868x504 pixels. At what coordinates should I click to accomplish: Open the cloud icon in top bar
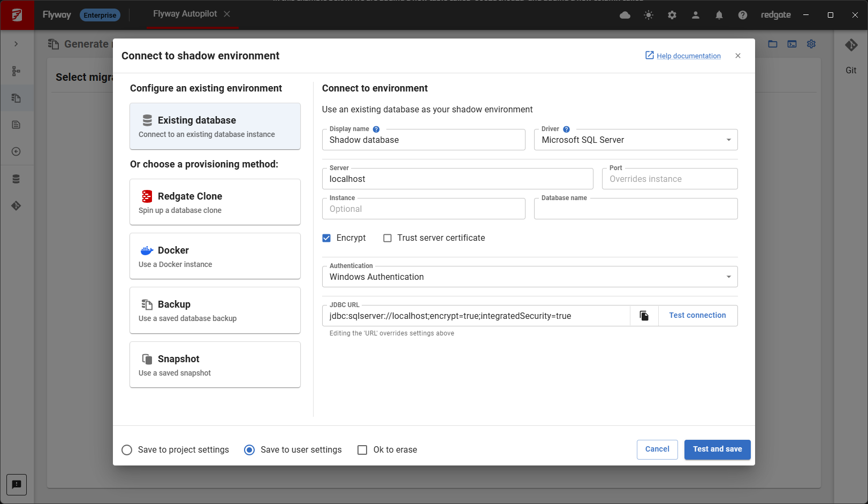pos(625,15)
